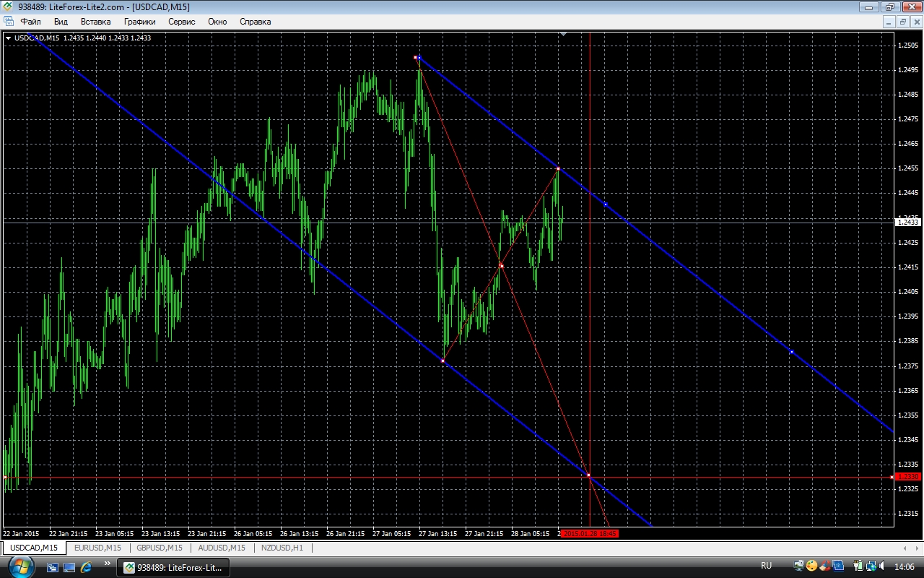Click the LiteForex taskbar button

(x=173, y=567)
